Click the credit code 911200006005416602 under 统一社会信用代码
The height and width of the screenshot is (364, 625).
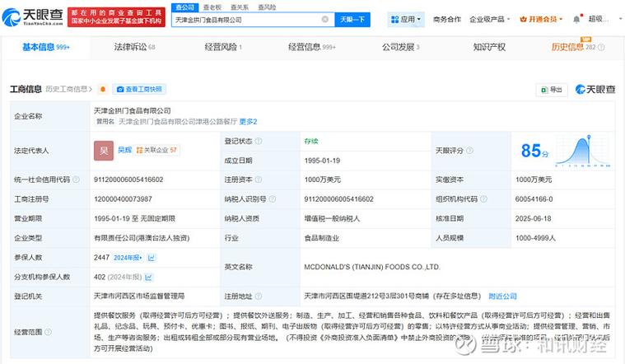pos(128,180)
